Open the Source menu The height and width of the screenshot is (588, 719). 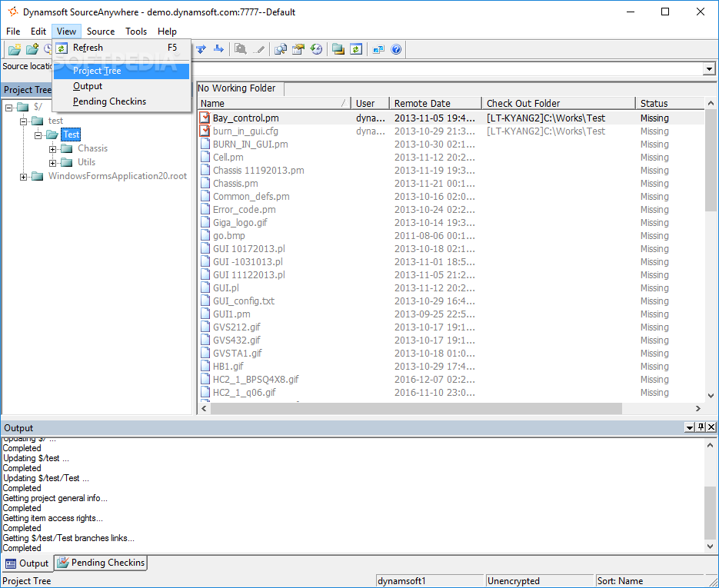101,32
